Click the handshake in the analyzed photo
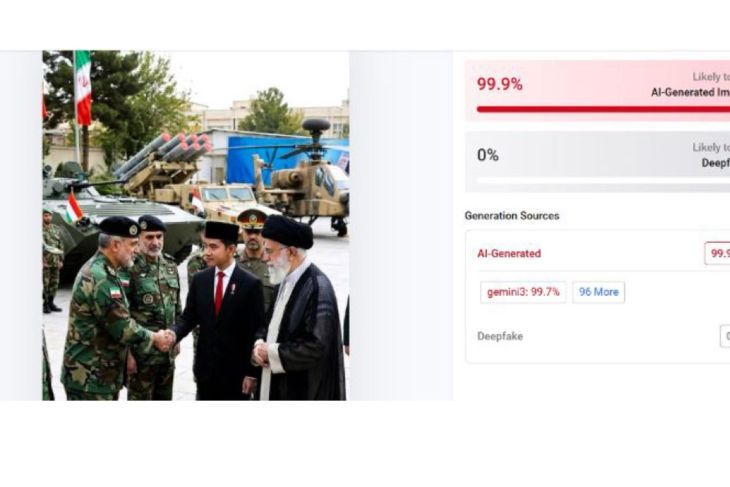This screenshot has width=730, height=487. (164, 340)
